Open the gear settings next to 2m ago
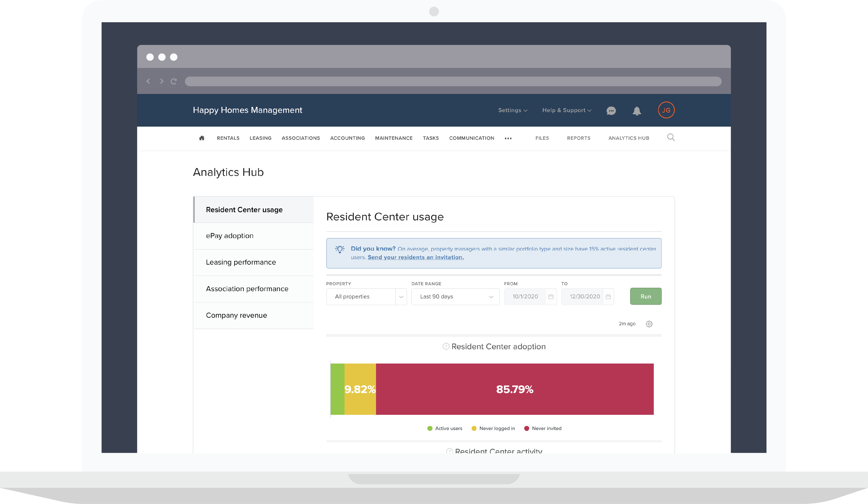 [649, 324]
